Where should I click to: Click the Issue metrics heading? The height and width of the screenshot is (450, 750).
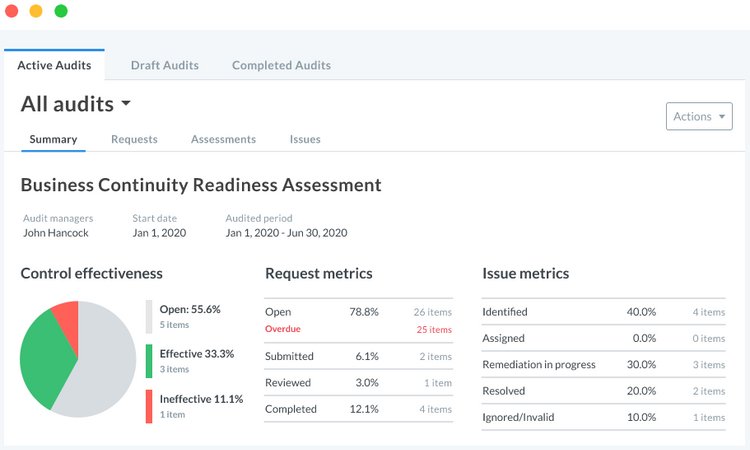[x=526, y=273]
